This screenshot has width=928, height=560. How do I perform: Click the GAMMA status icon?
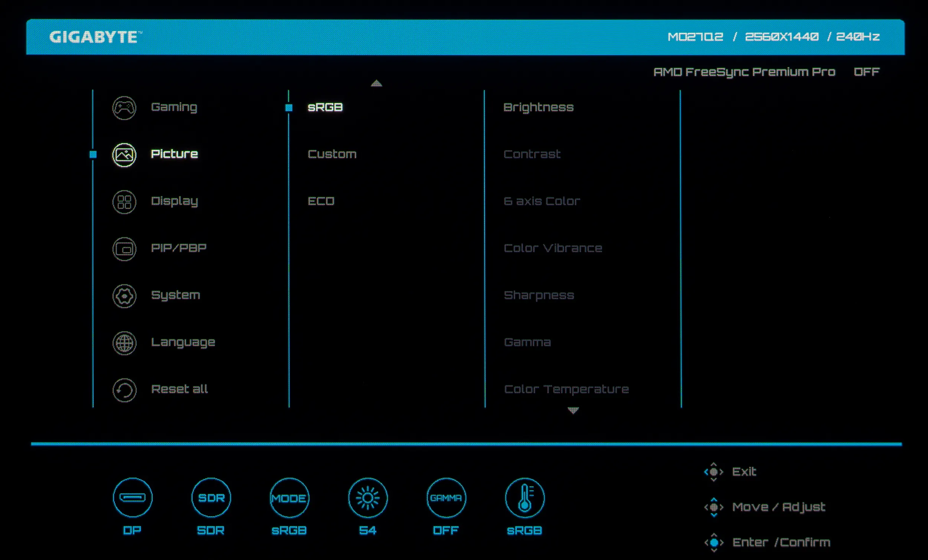click(446, 498)
